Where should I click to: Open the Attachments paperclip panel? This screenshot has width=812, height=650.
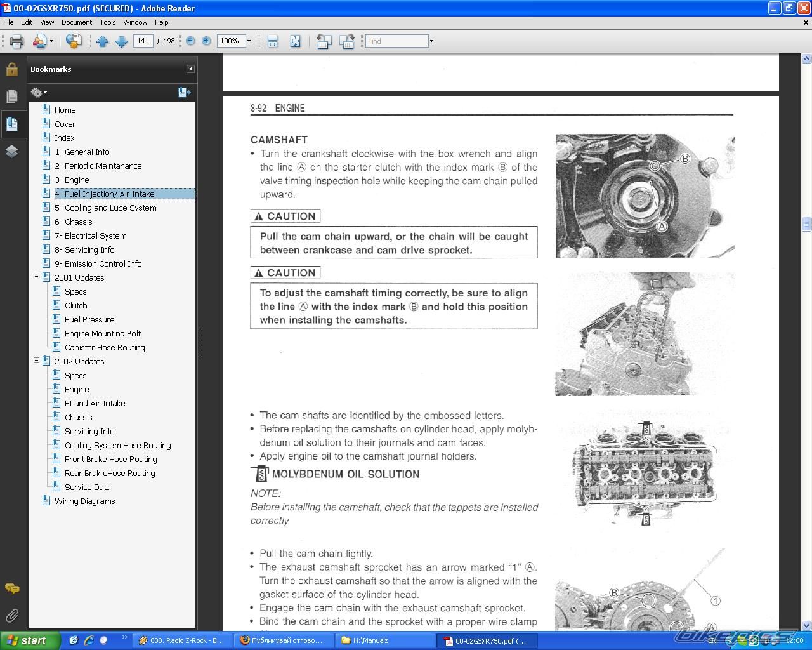point(11,615)
